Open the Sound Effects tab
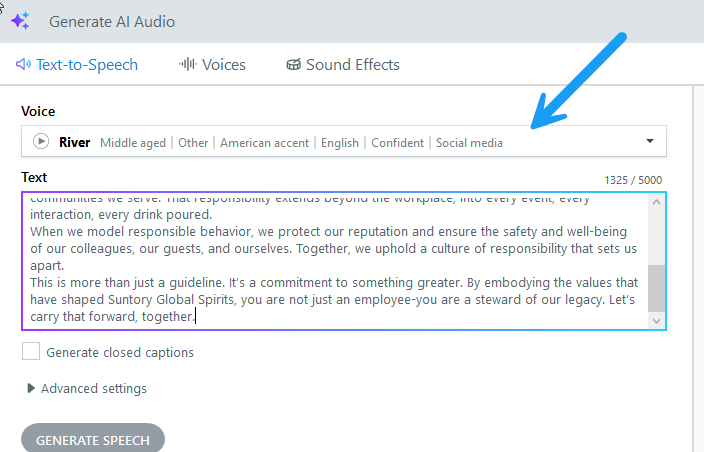The image size is (704, 452). tap(342, 65)
